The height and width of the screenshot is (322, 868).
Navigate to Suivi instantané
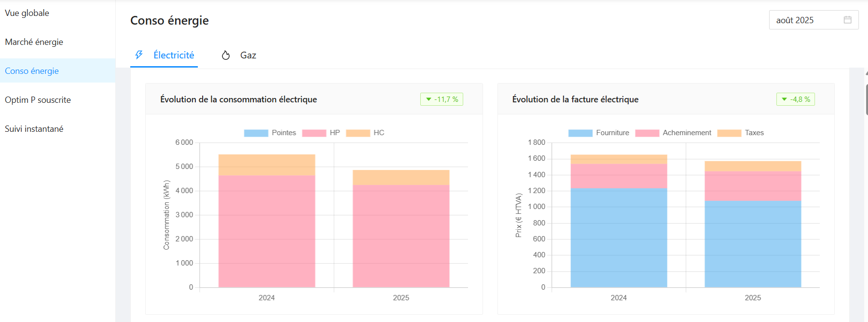[34, 129]
